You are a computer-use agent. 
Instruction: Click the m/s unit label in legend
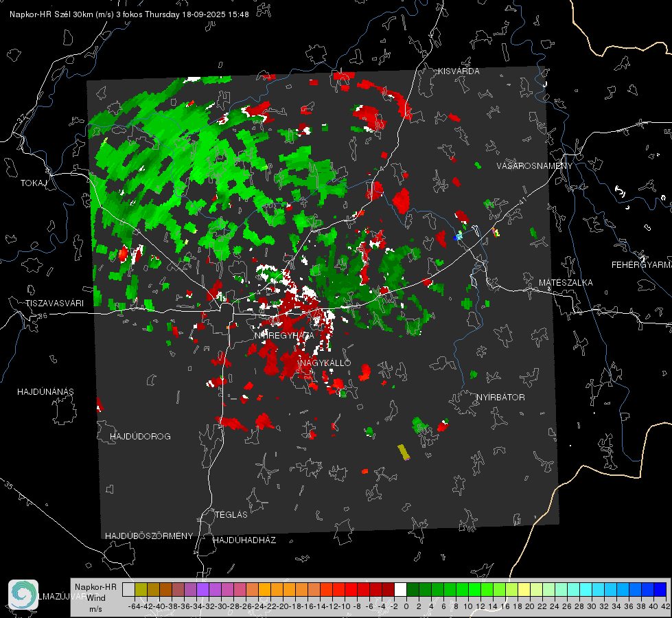click(x=95, y=609)
